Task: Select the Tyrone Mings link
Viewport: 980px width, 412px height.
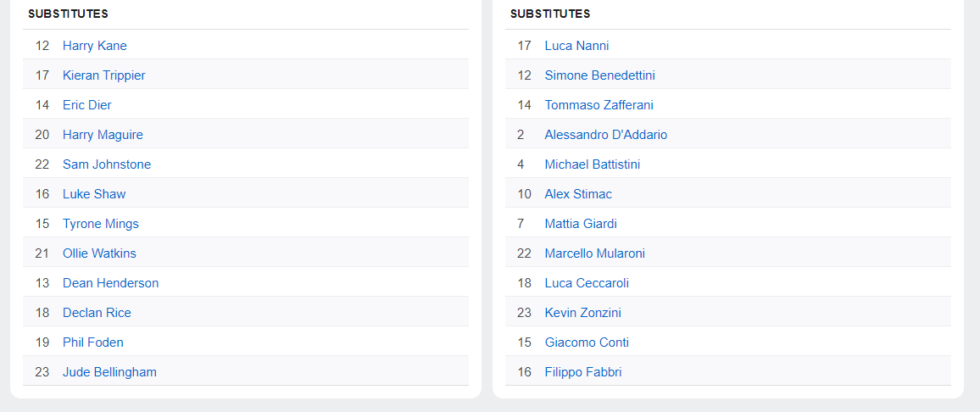Action: point(100,224)
